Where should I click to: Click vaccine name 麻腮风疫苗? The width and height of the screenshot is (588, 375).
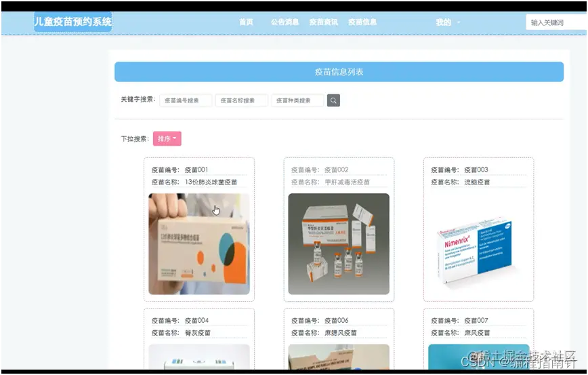[341, 332]
